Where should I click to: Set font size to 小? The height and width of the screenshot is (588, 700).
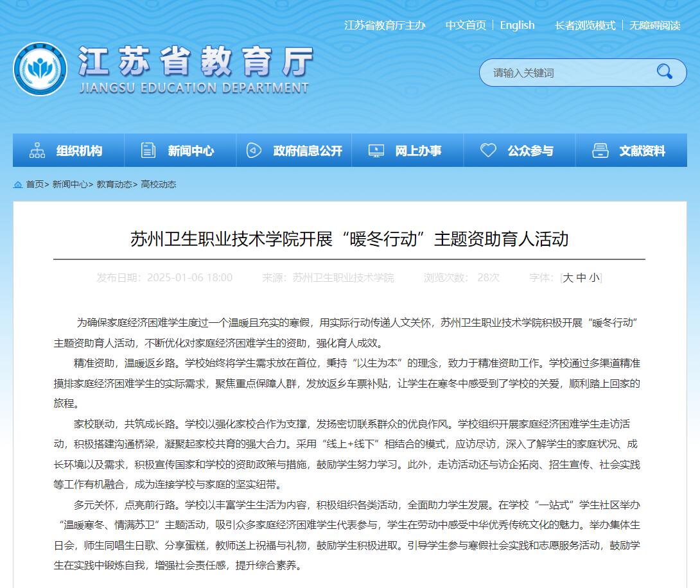point(594,278)
